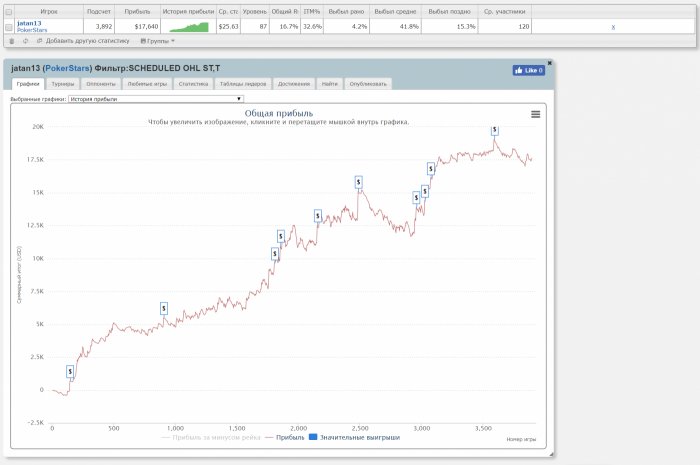Viewport: 700px width, 465px height.
Task: Sort by Выбыл рано column header
Action: (x=346, y=12)
